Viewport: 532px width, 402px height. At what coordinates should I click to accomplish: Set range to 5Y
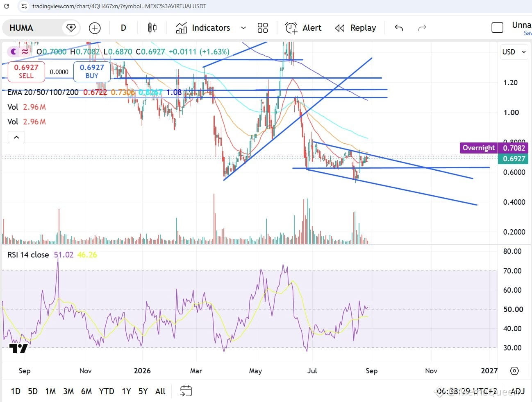point(143,391)
